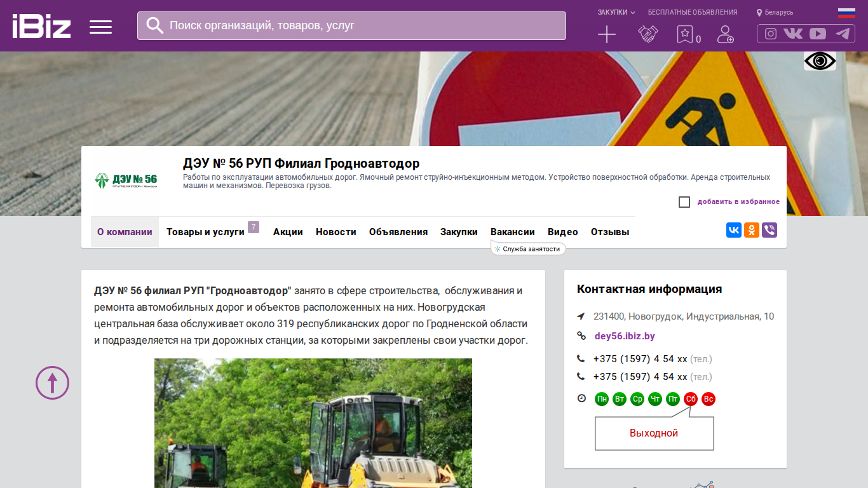Click the plus add icon in header
The height and width of the screenshot is (488, 868).
pyautogui.click(x=607, y=34)
